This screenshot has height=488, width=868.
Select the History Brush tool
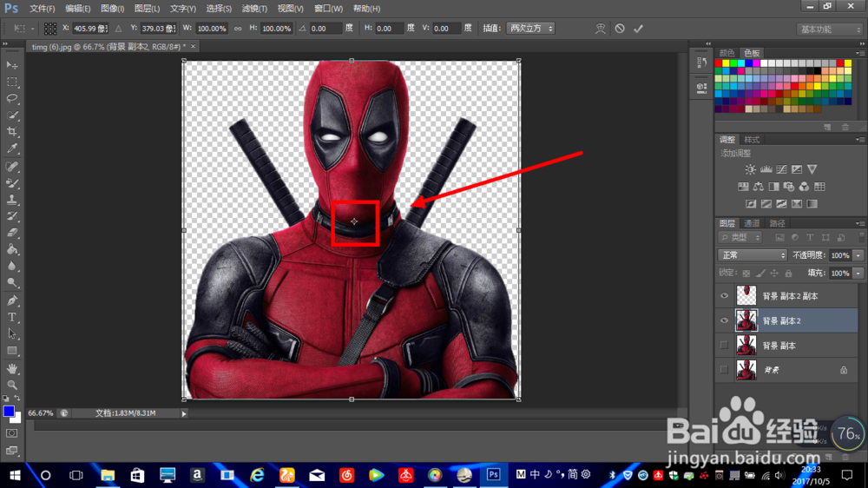coord(11,216)
